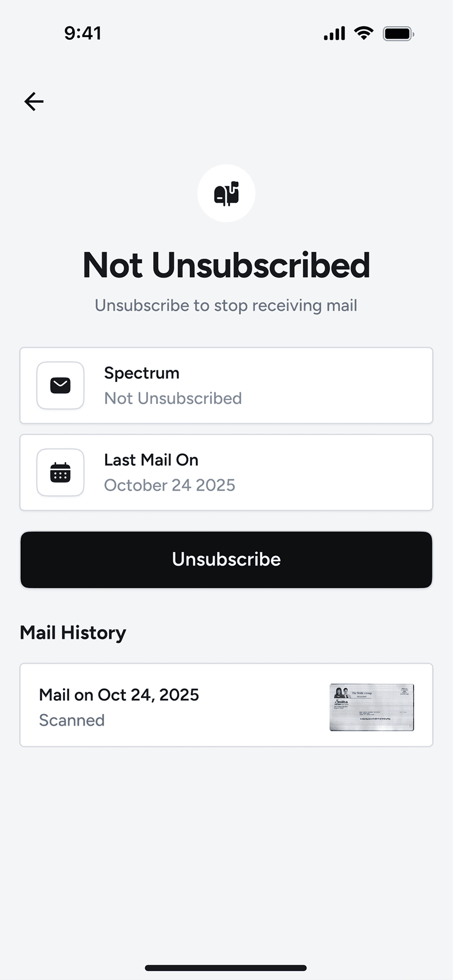Image resolution: width=453 pixels, height=980 pixels.
Task: Click the Not Unsubscribed status under Spectrum
Action: point(173,398)
